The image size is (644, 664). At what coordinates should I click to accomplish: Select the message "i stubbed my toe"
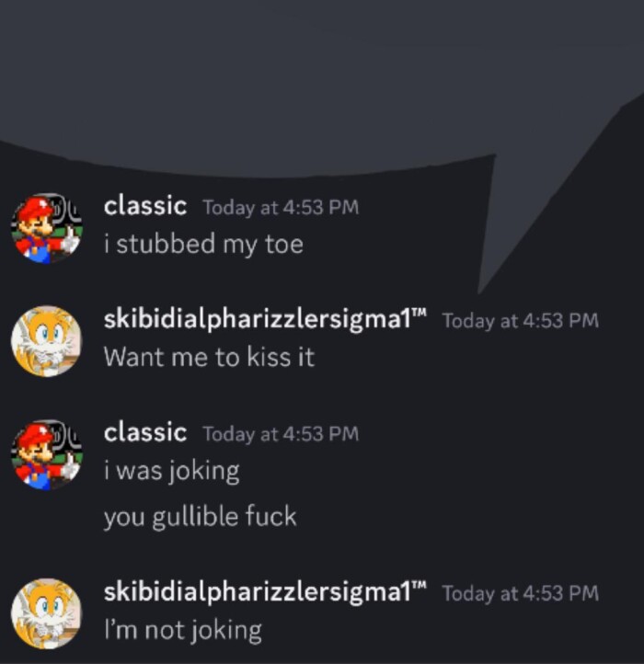tap(204, 245)
